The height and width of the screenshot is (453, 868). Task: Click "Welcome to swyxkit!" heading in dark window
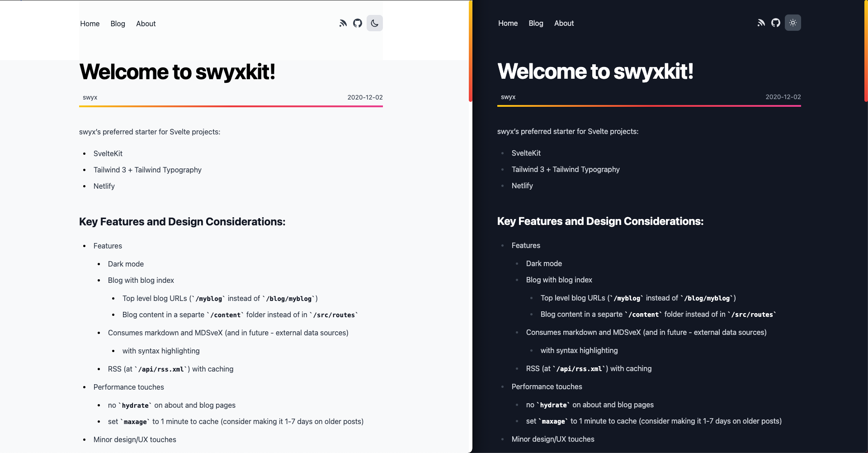pyautogui.click(x=595, y=72)
